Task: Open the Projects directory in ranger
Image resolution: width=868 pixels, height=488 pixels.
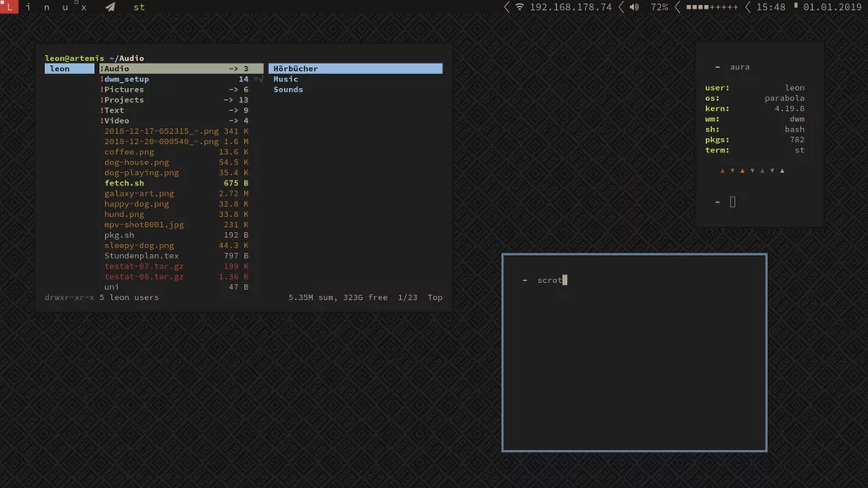Action: [x=124, y=100]
